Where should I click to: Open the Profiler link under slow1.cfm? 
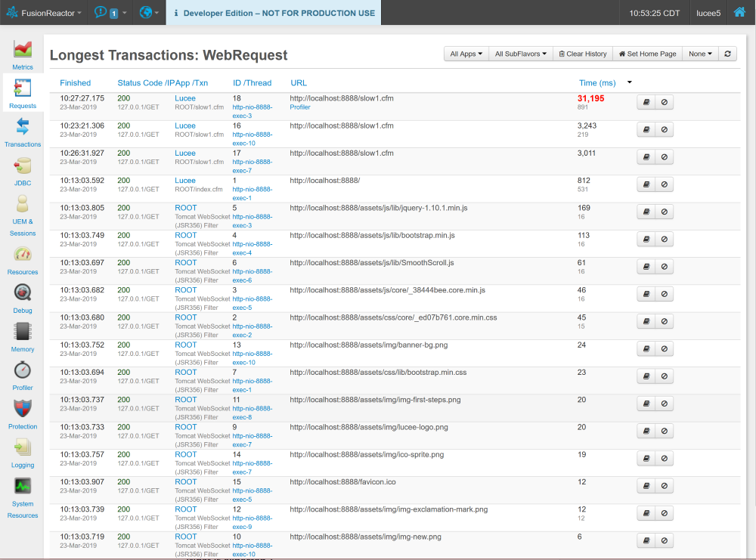click(300, 107)
